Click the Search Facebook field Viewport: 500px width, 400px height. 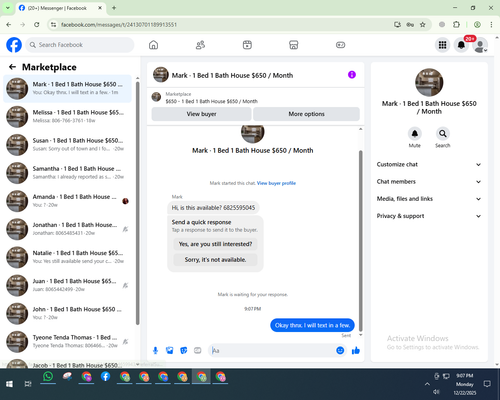click(x=80, y=45)
